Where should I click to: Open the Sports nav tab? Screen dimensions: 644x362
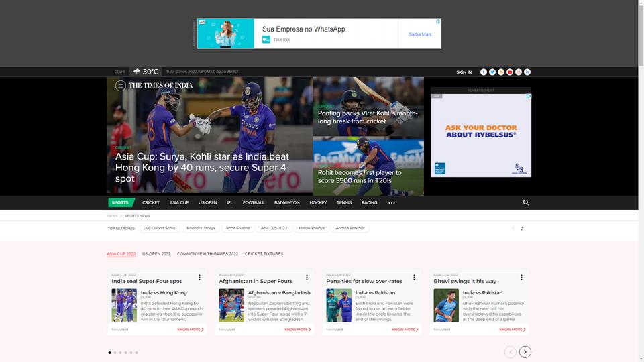tap(121, 202)
